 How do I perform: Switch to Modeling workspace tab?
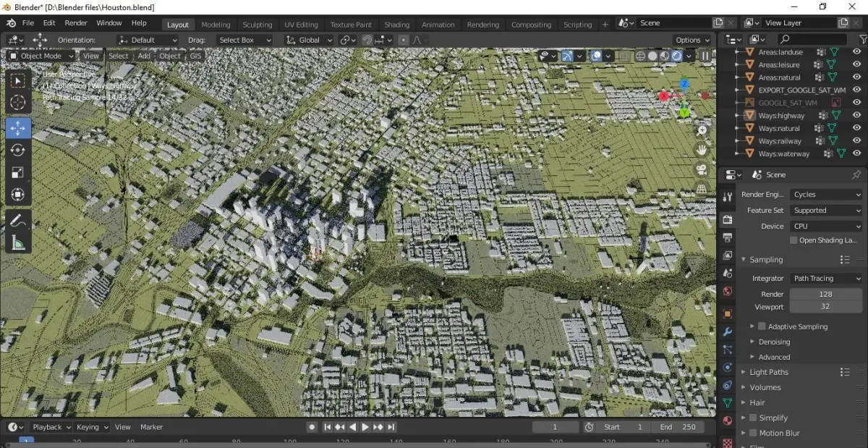tap(216, 25)
